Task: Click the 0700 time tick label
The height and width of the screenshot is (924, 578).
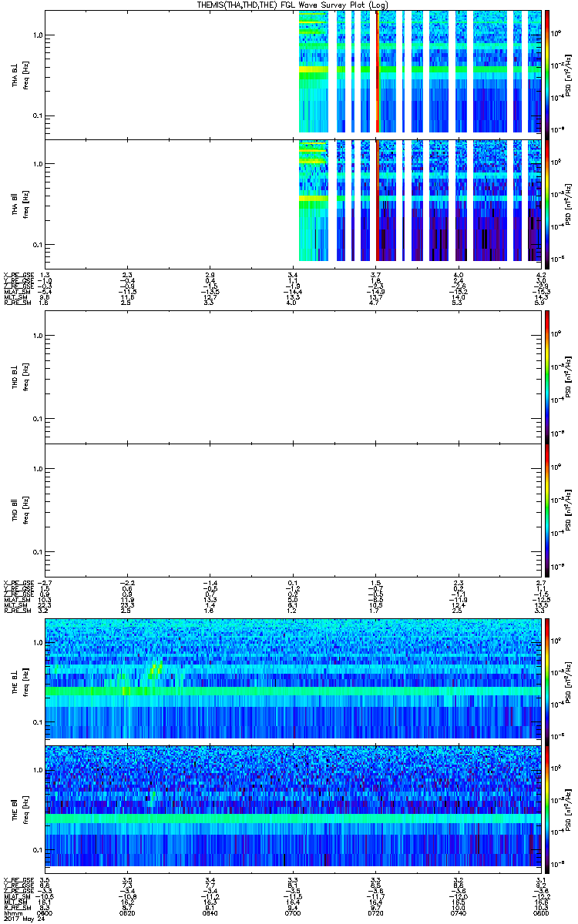Action: (x=293, y=912)
